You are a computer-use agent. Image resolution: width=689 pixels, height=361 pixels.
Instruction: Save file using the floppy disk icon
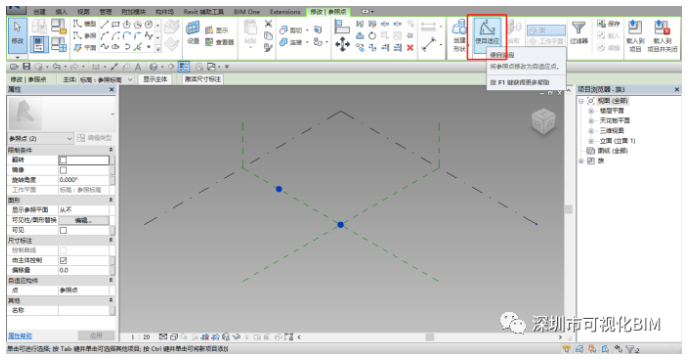point(27,67)
